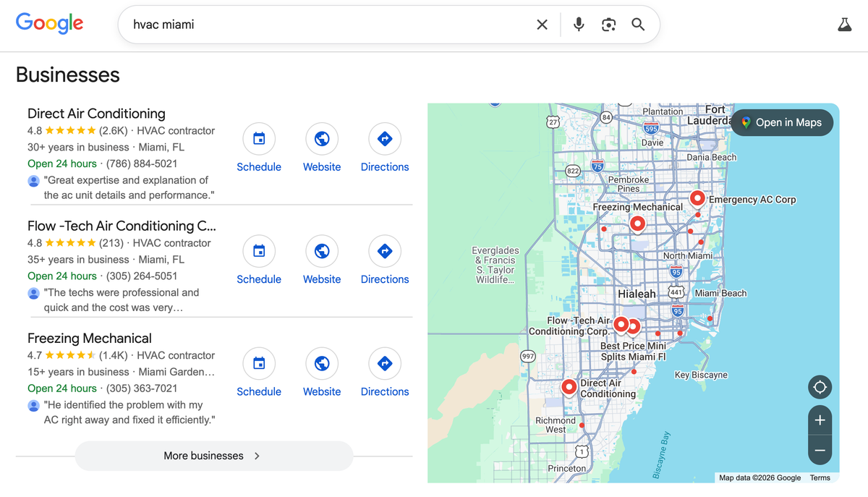Image resolution: width=868 pixels, height=497 pixels.
Task: Center the map using the my-location icon
Action: tap(820, 387)
